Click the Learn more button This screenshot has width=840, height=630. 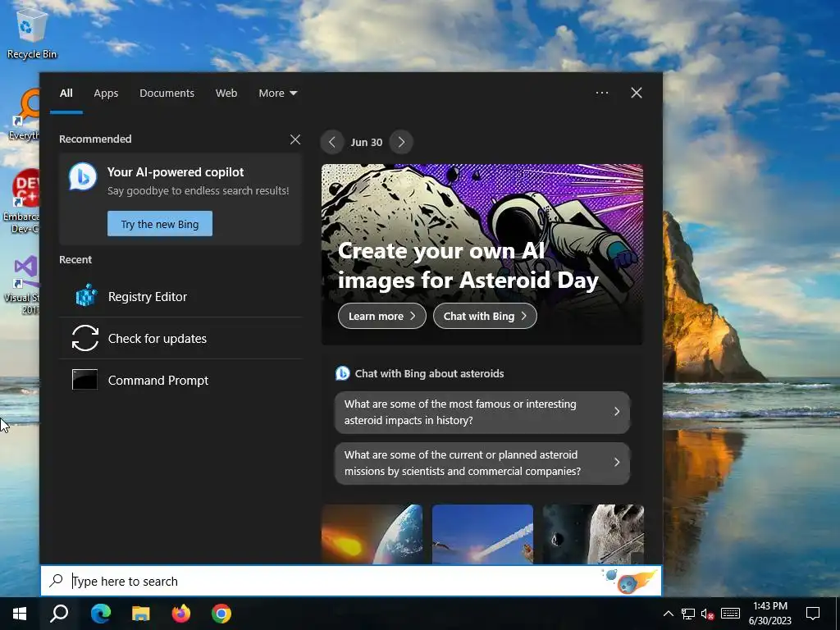coord(382,316)
